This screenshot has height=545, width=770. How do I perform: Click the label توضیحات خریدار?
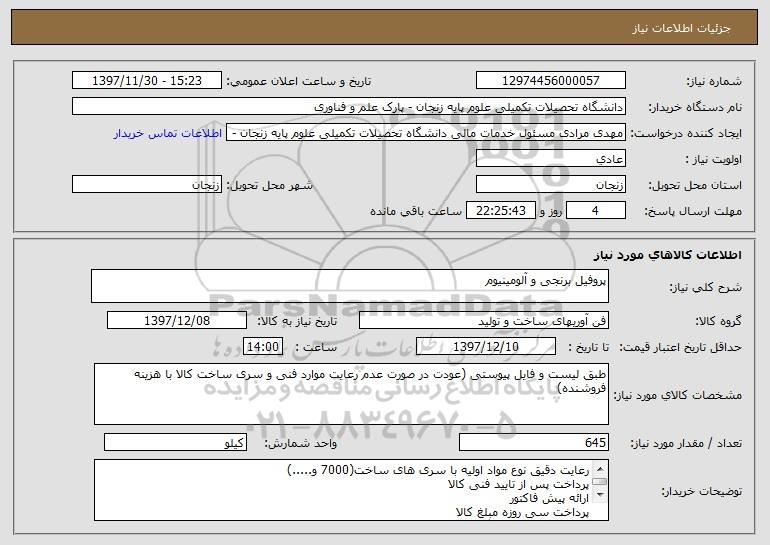[701, 491]
